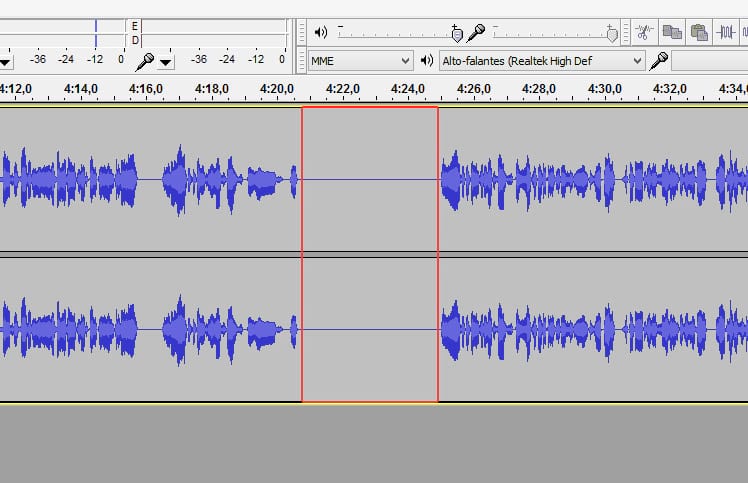Adjust the recording volume slider

point(556,33)
